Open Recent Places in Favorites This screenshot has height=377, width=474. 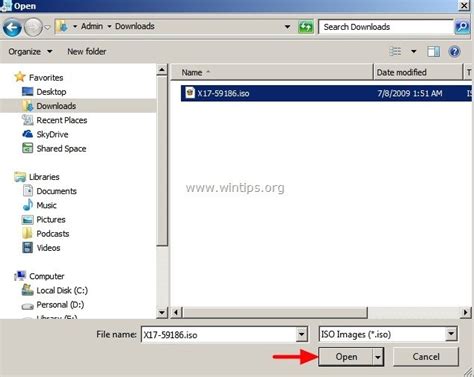coord(62,120)
